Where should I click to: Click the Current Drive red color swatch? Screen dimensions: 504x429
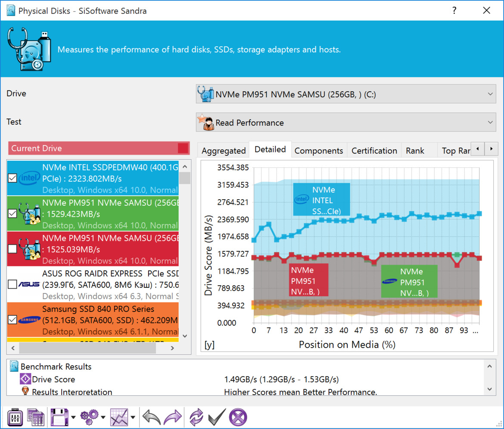183,148
